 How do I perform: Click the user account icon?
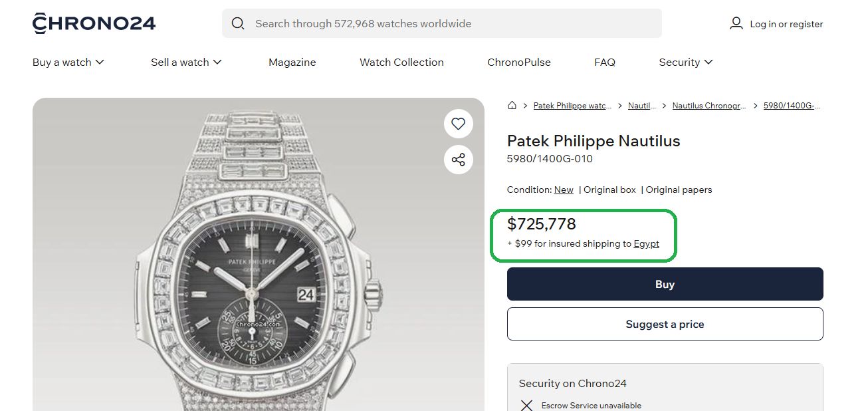tap(736, 23)
